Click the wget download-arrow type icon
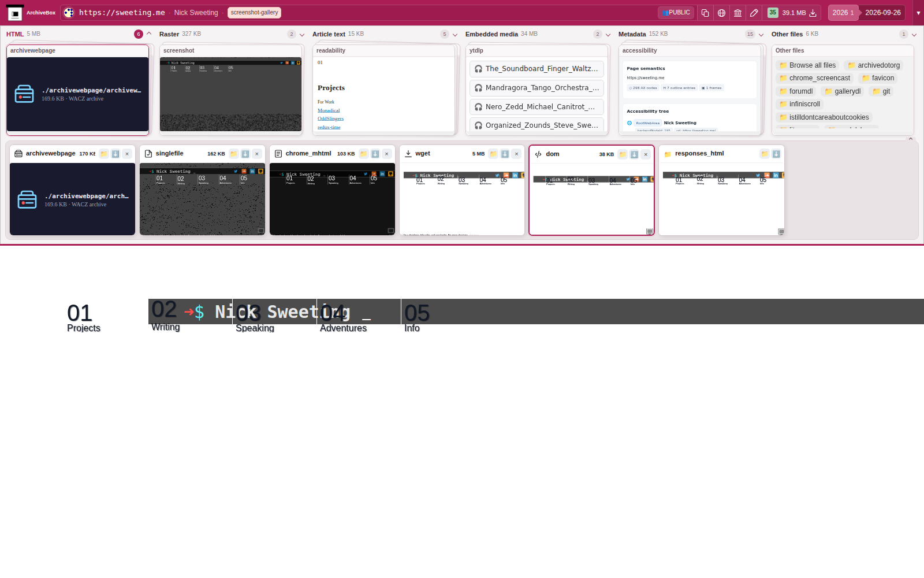The image size is (924, 578). click(x=408, y=154)
